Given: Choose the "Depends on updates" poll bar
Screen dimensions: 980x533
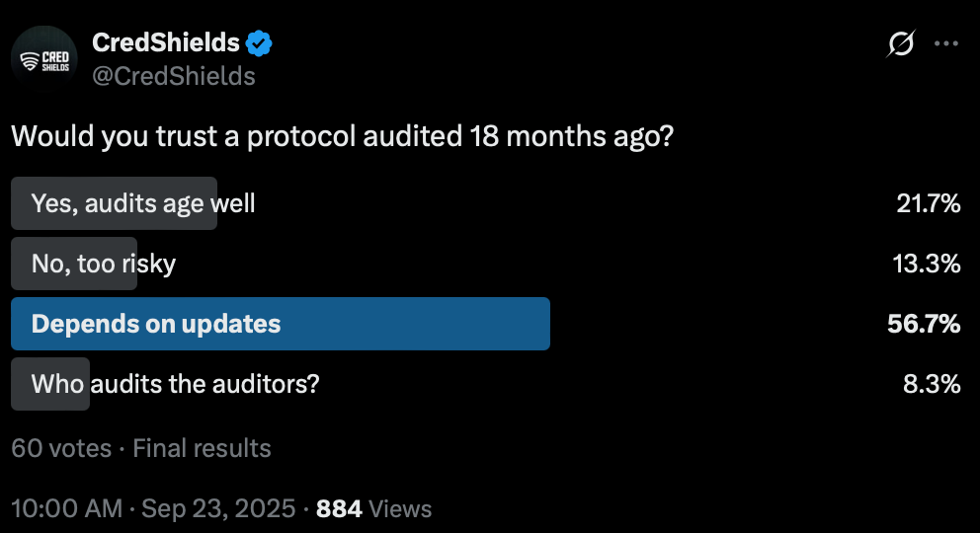Looking at the screenshot, I should pyautogui.click(x=280, y=324).
